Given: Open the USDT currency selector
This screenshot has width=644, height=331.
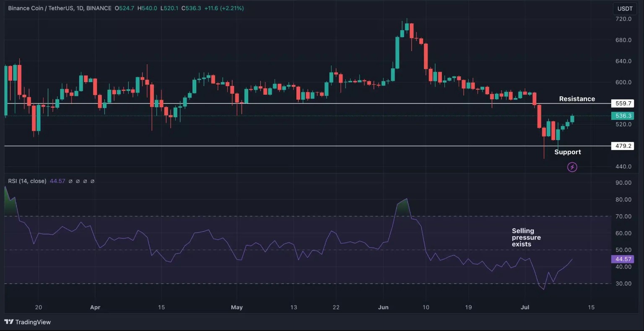Looking at the screenshot, I should pos(625,8).
